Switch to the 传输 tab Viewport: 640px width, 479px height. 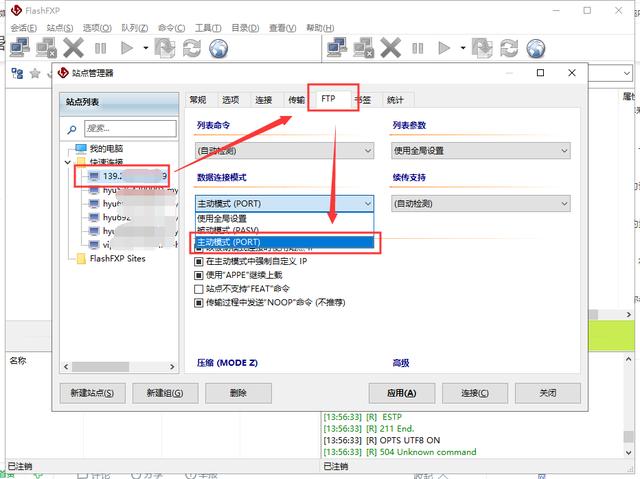coord(296,100)
